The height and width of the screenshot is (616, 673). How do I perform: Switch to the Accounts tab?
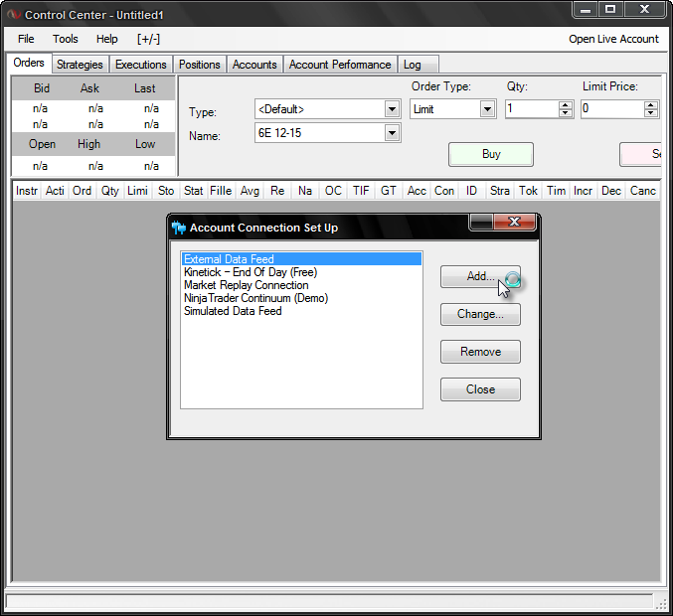(254, 65)
